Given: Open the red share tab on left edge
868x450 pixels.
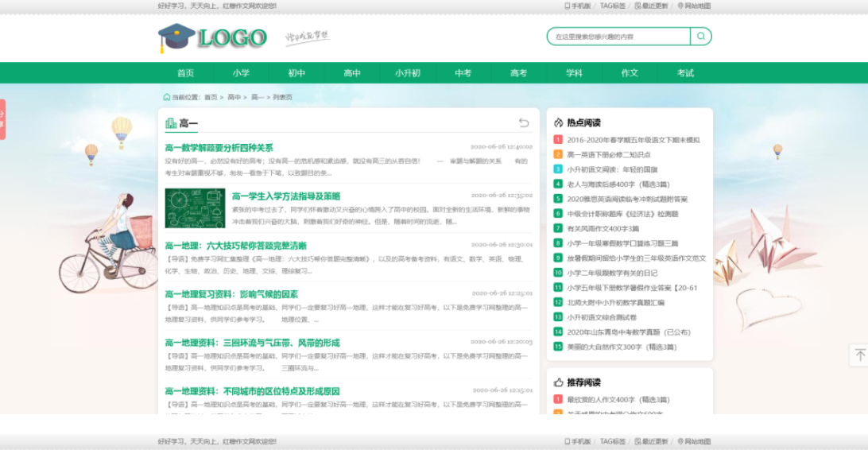Looking at the screenshot, I should [2, 119].
